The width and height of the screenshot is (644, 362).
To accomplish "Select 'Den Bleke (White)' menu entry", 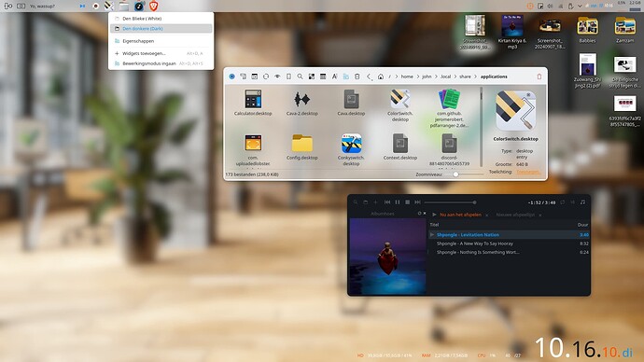I will tap(161, 19).
